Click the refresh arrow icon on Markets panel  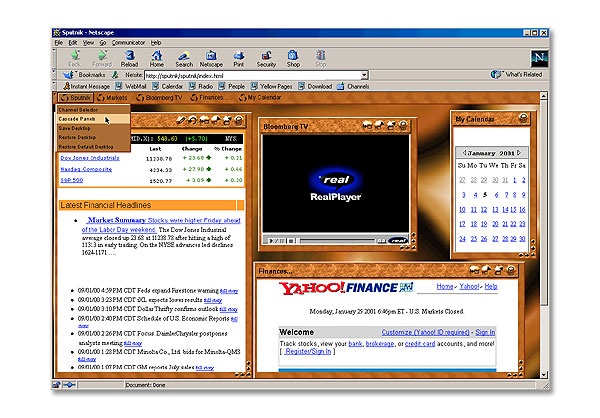tap(192, 121)
